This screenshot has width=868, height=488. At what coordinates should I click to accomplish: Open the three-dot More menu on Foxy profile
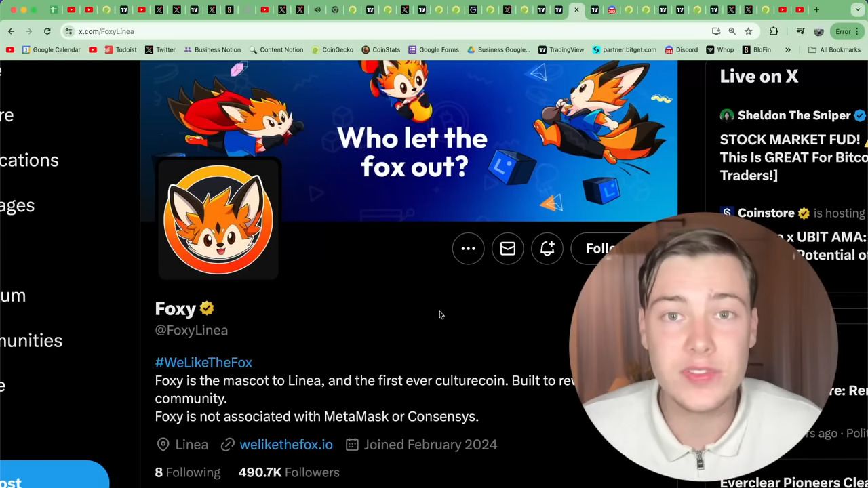coord(468,249)
